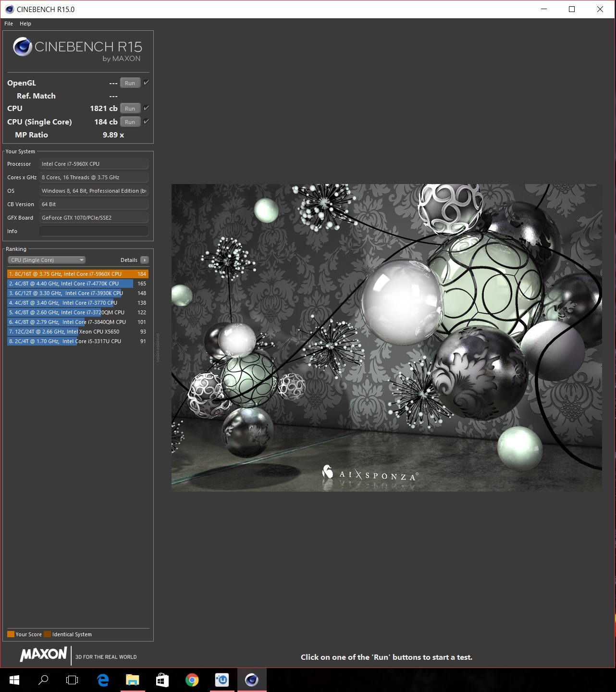
Task: Open the Help menu
Action: tap(25, 24)
